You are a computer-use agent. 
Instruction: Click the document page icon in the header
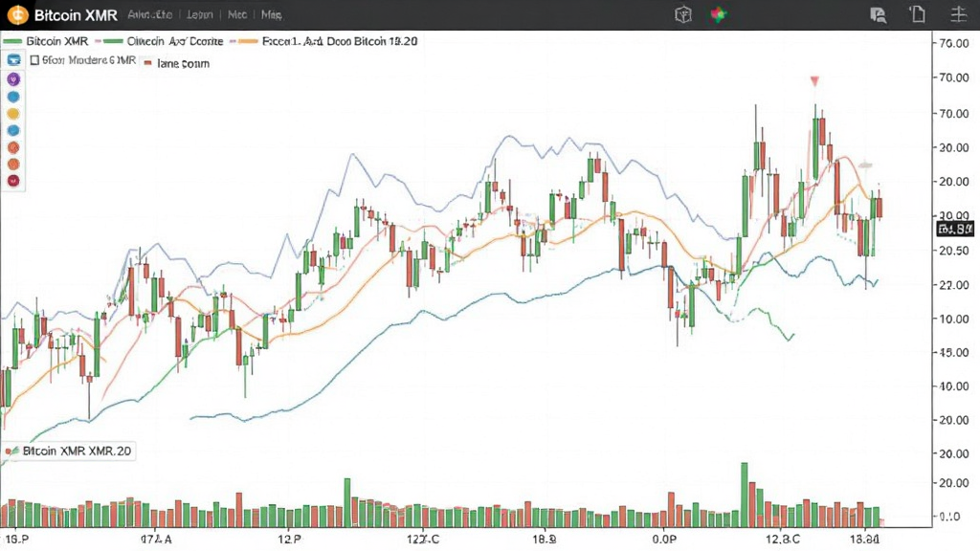[918, 14]
